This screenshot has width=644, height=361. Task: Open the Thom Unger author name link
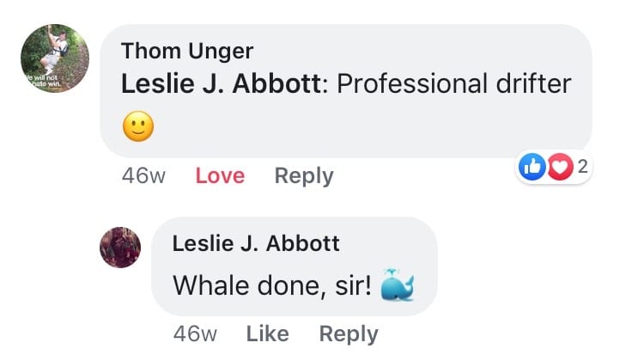(x=187, y=51)
